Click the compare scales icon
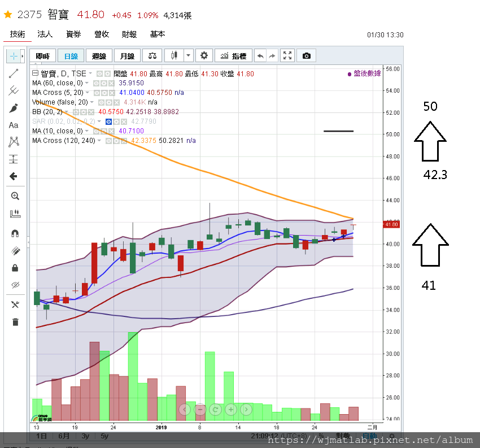The image size is (480, 448). [x=152, y=56]
